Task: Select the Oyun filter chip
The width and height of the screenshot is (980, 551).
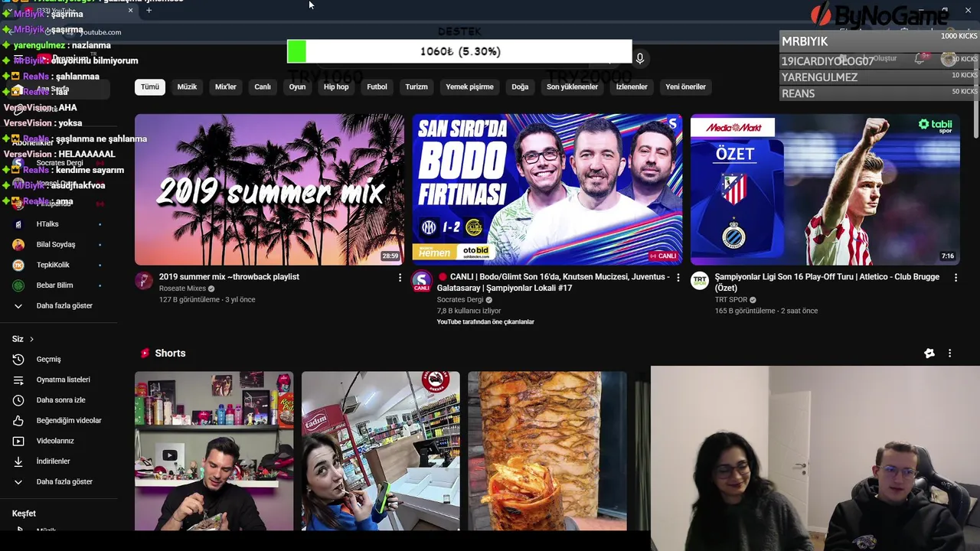Action: 297,86
